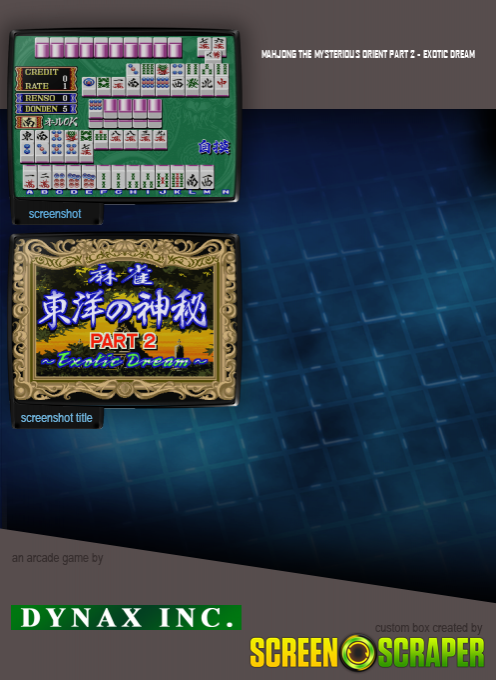Screen dimensions: 496x680
Task: Click the green Exotic Dream subtitle
Action: tap(124, 360)
